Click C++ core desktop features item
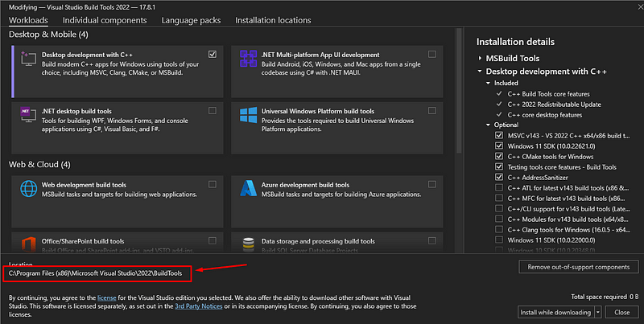Screen dimensions: 644x324 pyautogui.click(x=545, y=115)
